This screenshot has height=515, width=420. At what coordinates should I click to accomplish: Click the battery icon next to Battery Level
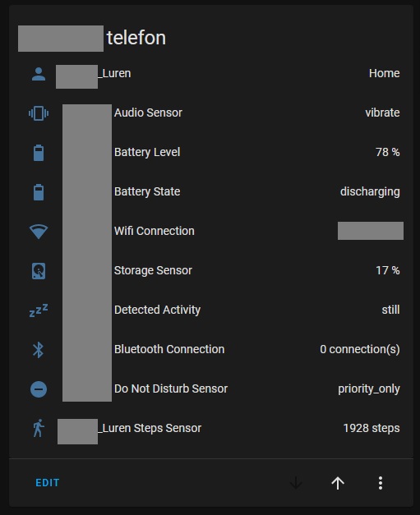pyautogui.click(x=39, y=153)
